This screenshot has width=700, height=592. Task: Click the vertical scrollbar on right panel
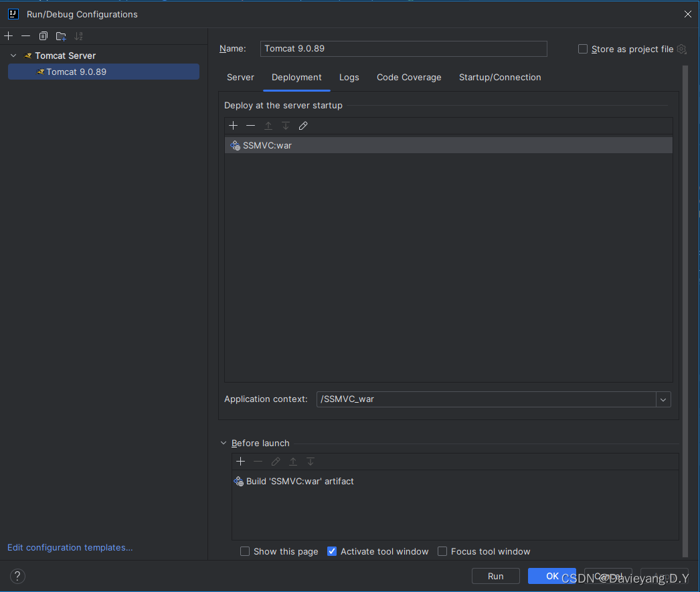click(x=685, y=311)
